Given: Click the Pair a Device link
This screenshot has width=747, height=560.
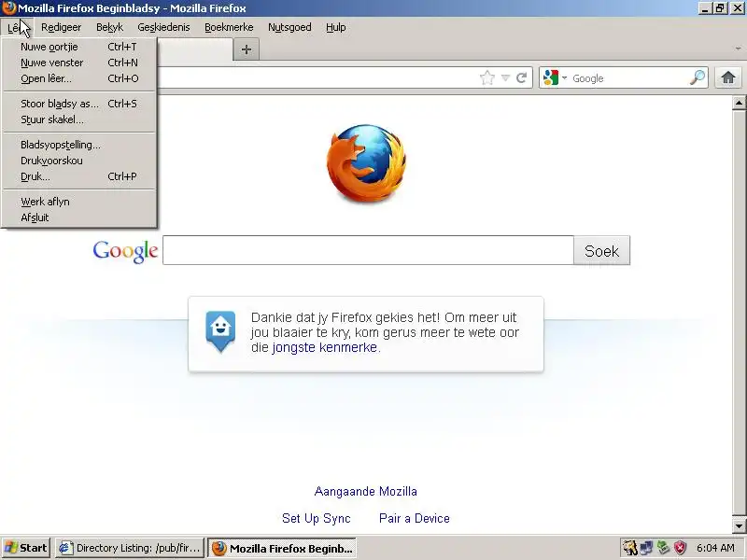Looking at the screenshot, I should point(415,518).
